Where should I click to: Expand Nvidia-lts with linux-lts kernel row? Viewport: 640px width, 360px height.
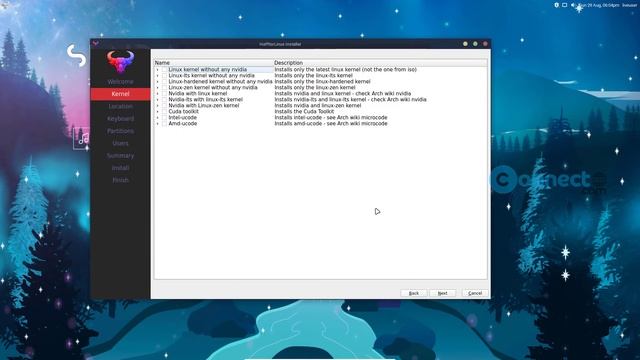[158, 100]
